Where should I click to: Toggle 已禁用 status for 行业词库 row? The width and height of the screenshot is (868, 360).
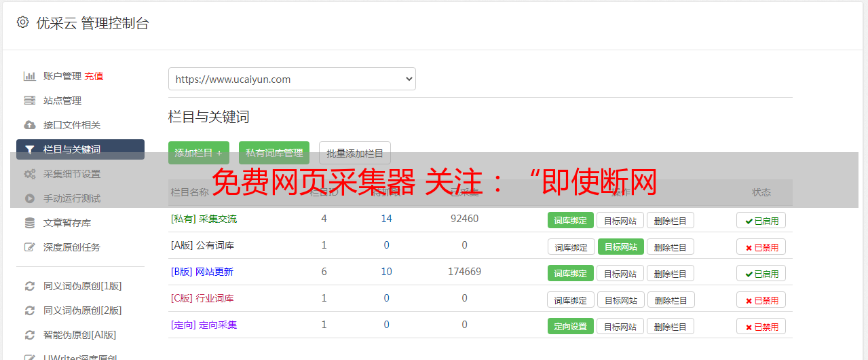(x=761, y=300)
